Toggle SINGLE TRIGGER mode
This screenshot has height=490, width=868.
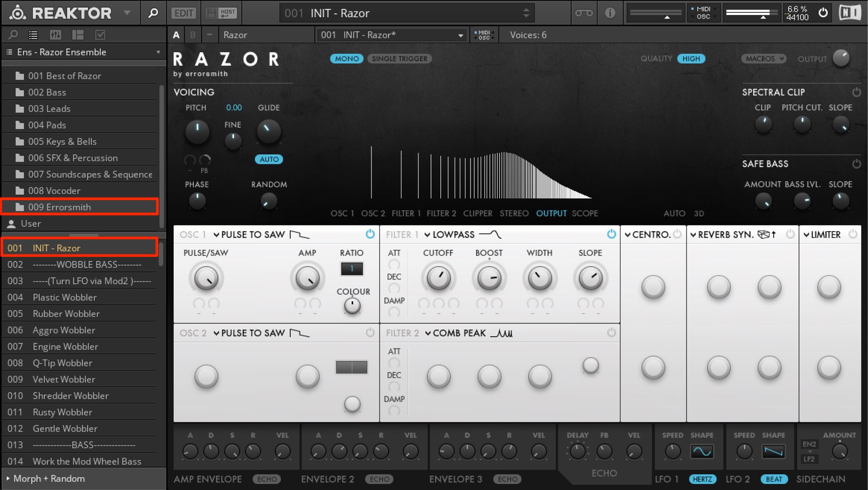coord(399,59)
